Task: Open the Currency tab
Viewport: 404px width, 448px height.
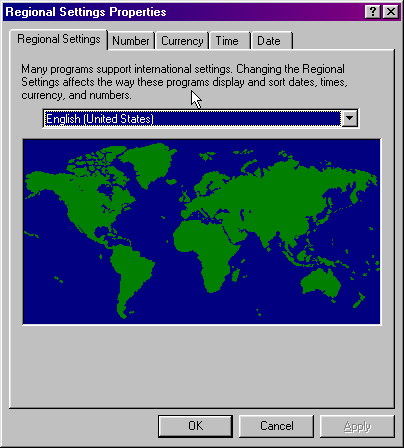Action: pyautogui.click(x=182, y=41)
